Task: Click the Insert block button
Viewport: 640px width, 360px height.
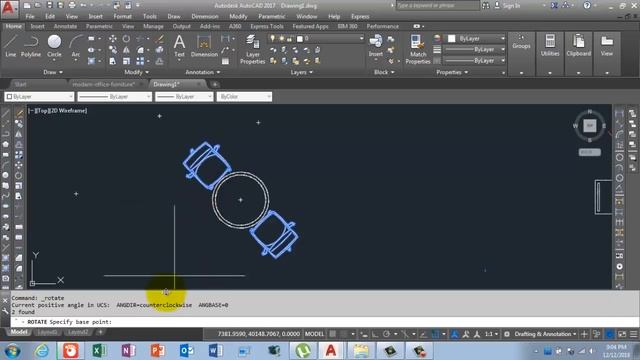Action: 376,46
